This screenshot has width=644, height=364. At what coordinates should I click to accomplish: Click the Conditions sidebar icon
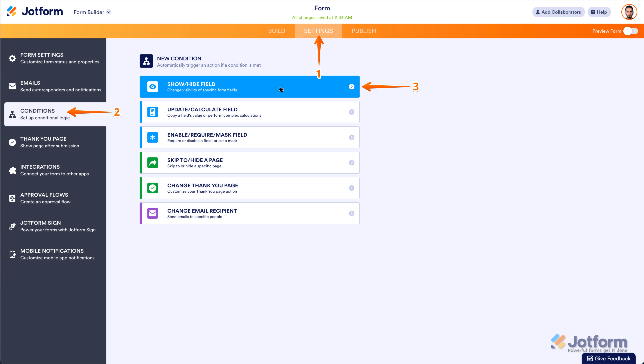coord(12,114)
